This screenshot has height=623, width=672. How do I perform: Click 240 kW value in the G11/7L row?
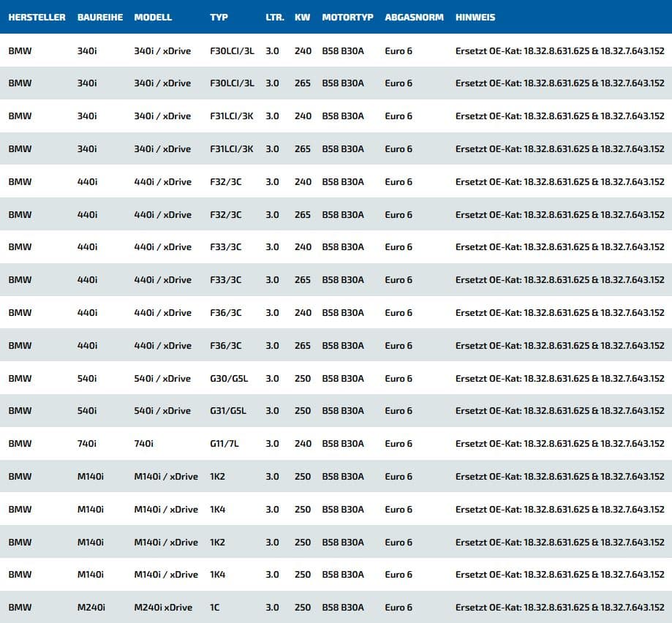click(x=303, y=443)
